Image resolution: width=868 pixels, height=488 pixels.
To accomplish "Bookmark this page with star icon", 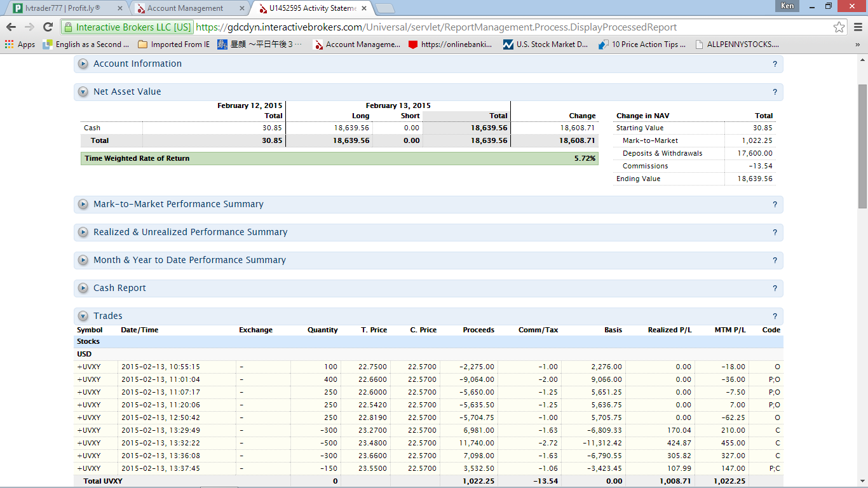I will [839, 27].
